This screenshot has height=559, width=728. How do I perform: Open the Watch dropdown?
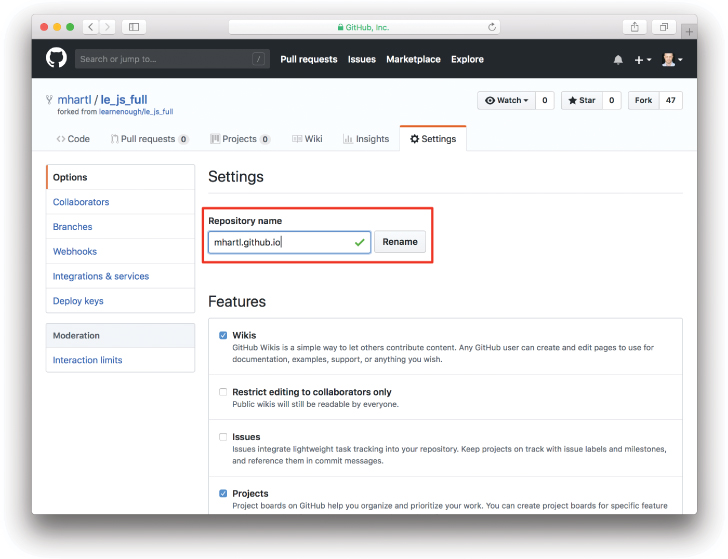click(x=506, y=100)
